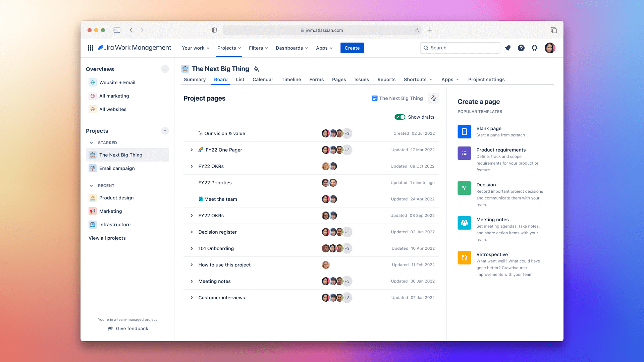Click the sync icon beside The Next Big Thing

coord(433,98)
